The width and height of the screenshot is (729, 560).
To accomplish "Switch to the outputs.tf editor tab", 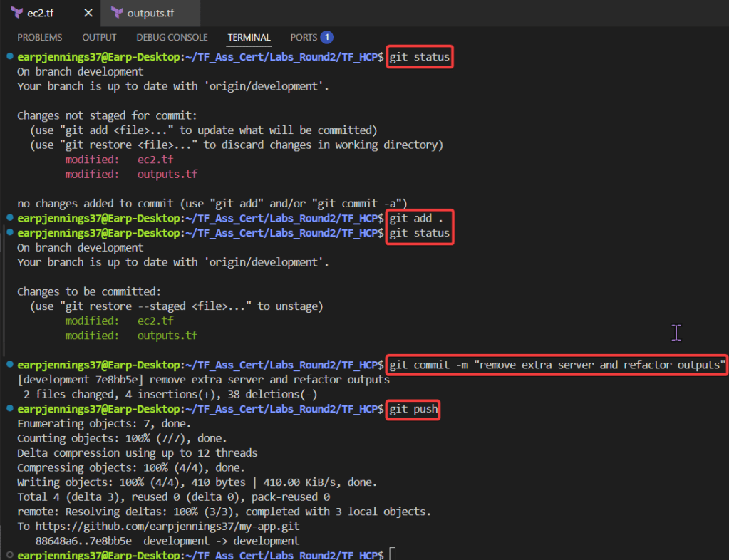I will click(151, 13).
